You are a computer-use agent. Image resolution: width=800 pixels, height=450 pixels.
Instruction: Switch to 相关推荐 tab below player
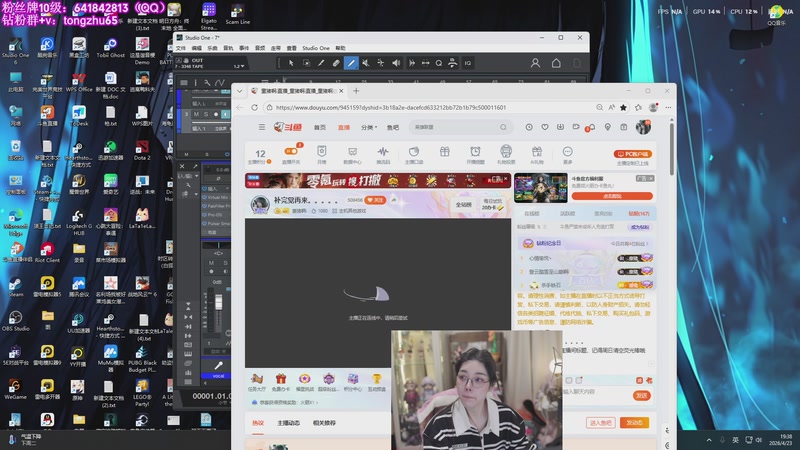click(324, 423)
